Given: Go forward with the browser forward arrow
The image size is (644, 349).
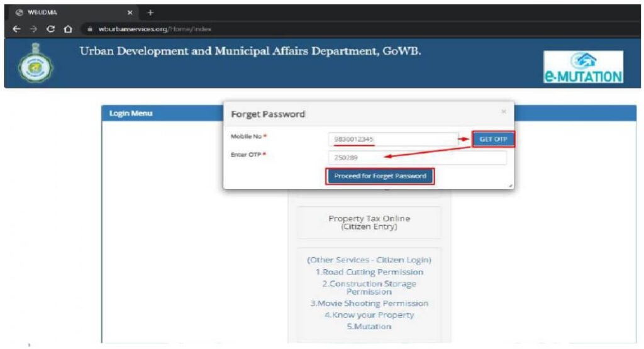Looking at the screenshot, I should 34,29.
